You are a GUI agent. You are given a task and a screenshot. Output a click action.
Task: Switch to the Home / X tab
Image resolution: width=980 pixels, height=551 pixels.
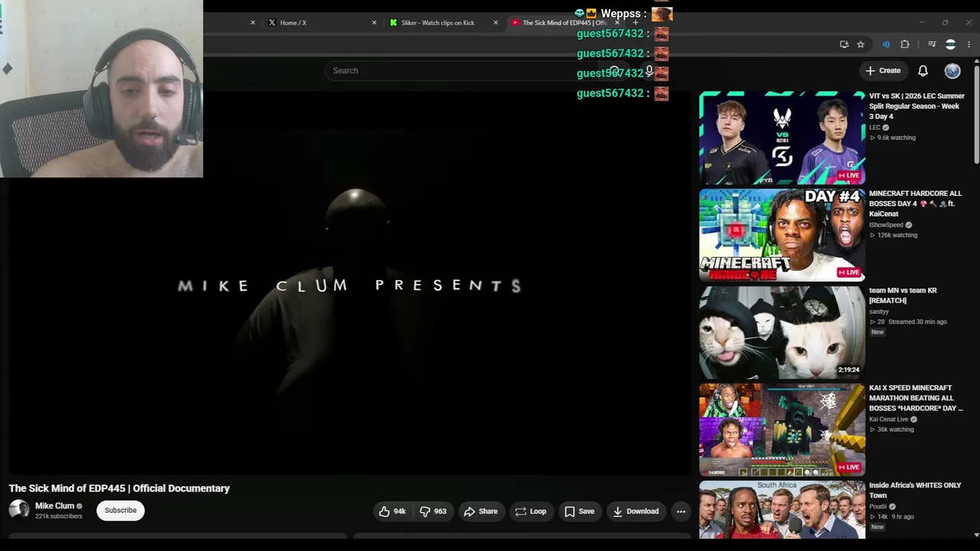click(x=320, y=23)
